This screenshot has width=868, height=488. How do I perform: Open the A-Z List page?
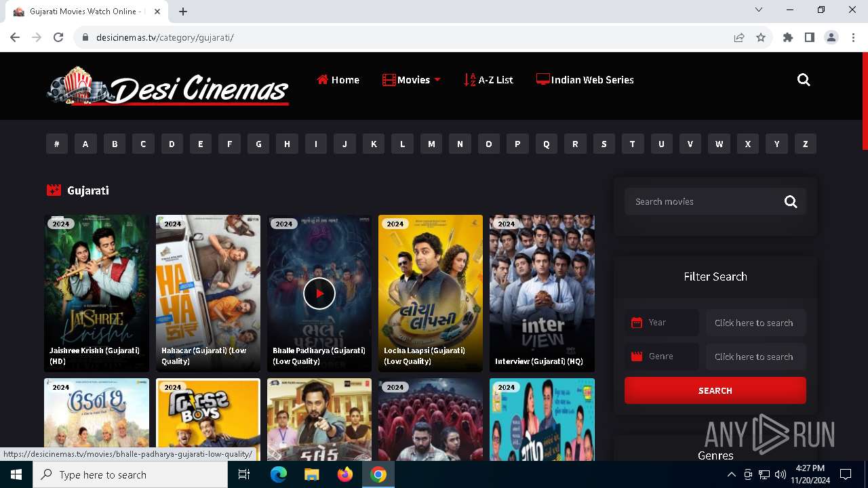[x=488, y=80]
